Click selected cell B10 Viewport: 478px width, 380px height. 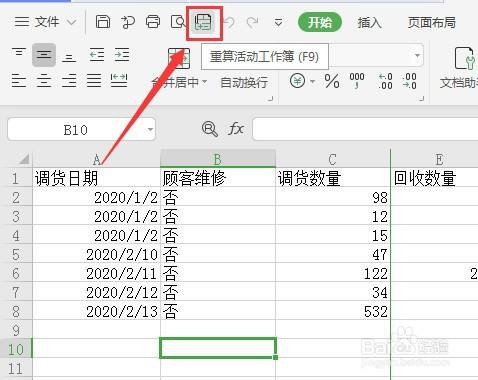point(218,348)
